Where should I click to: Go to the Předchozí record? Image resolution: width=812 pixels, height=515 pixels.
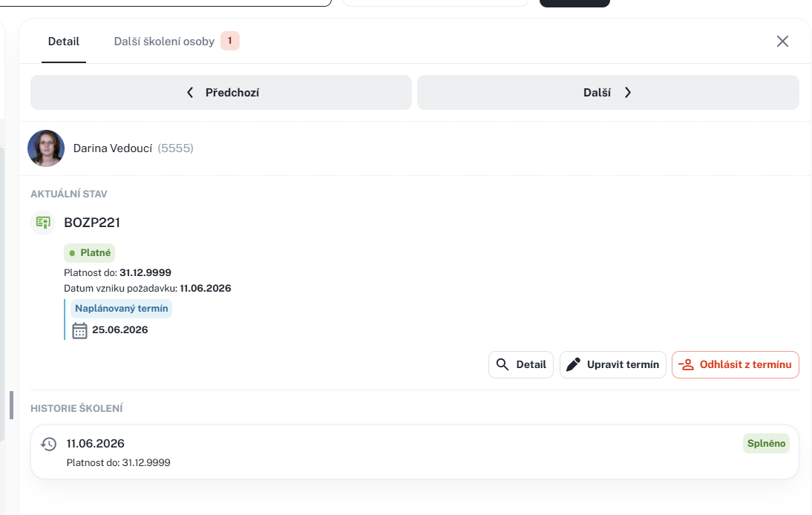pyautogui.click(x=221, y=93)
